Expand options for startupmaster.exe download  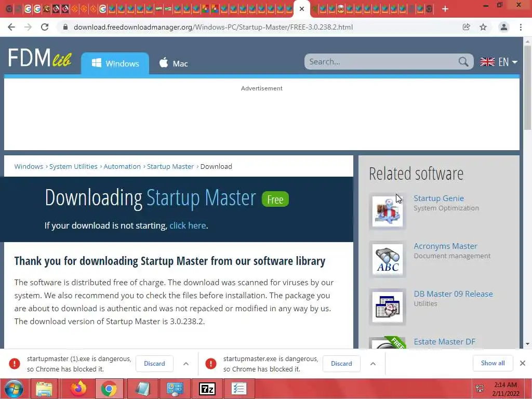tap(373, 363)
